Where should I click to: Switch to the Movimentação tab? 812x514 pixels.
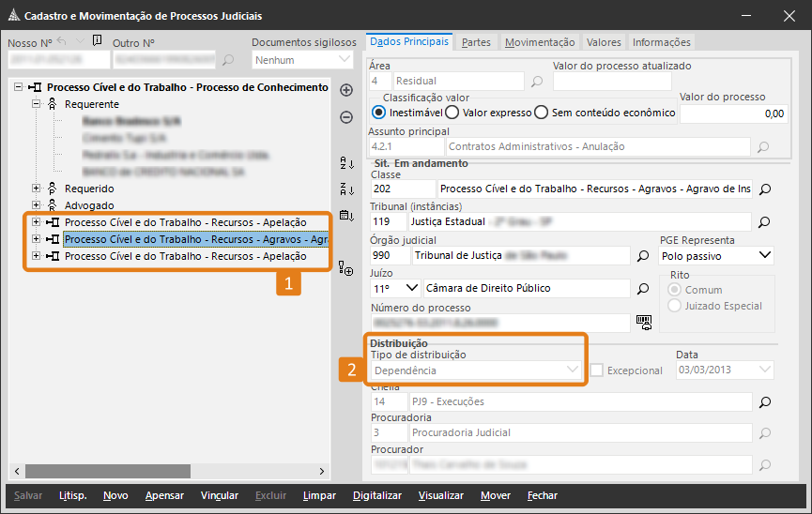coord(539,42)
